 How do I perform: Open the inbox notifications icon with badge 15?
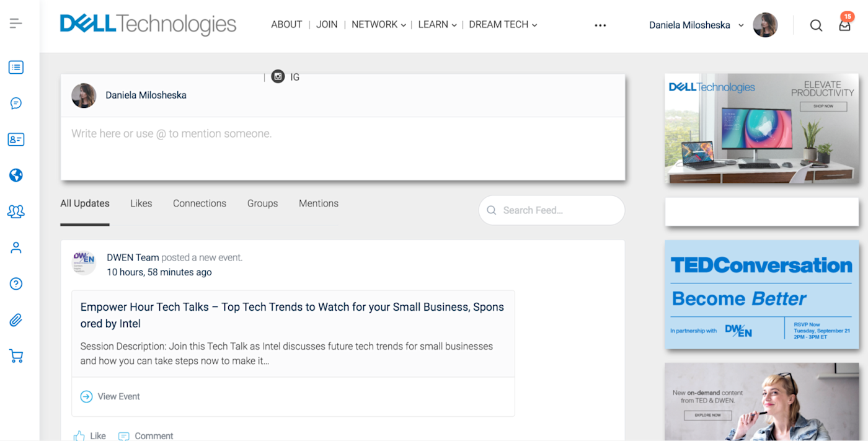click(844, 25)
